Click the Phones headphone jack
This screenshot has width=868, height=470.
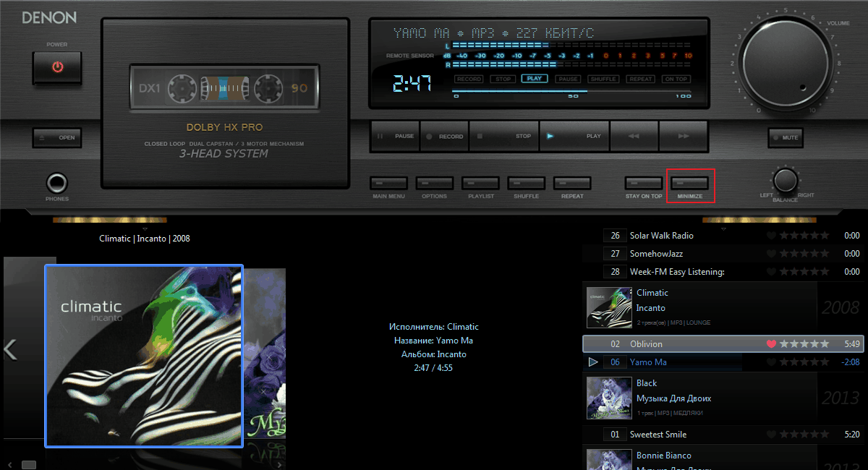[57, 183]
